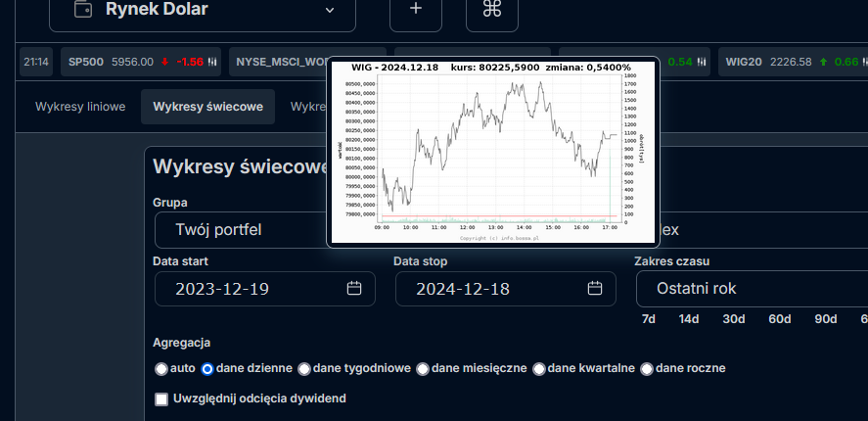This screenshot has height=421, width=868.
Task: Click the wallet icon beside Rynek Dolar
Action: (85, 10)
